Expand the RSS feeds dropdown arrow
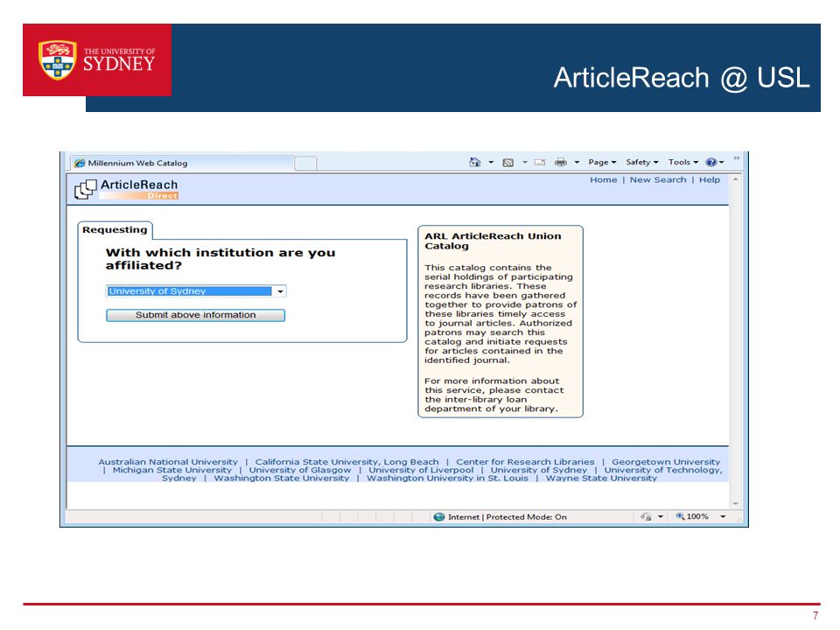The width and height of the screenshot is (840, 630). pyautogui.click(x=525, y=163)
